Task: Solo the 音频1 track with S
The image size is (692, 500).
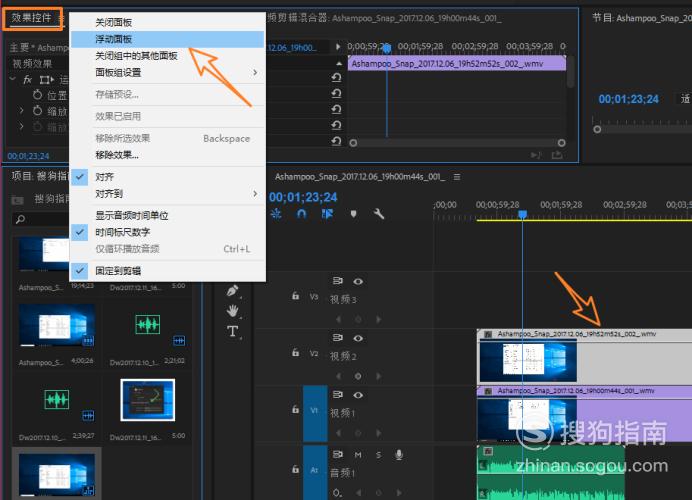Action: [x=378, y=455]
